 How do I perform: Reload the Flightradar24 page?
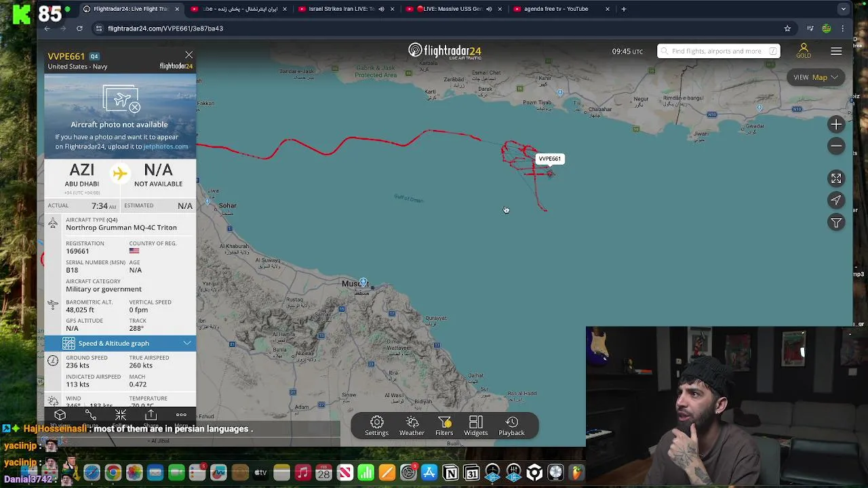pos(79,28)
